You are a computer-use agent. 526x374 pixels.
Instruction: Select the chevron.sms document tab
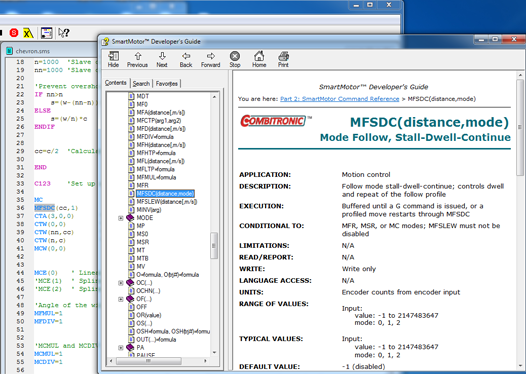tap(33, 51)
